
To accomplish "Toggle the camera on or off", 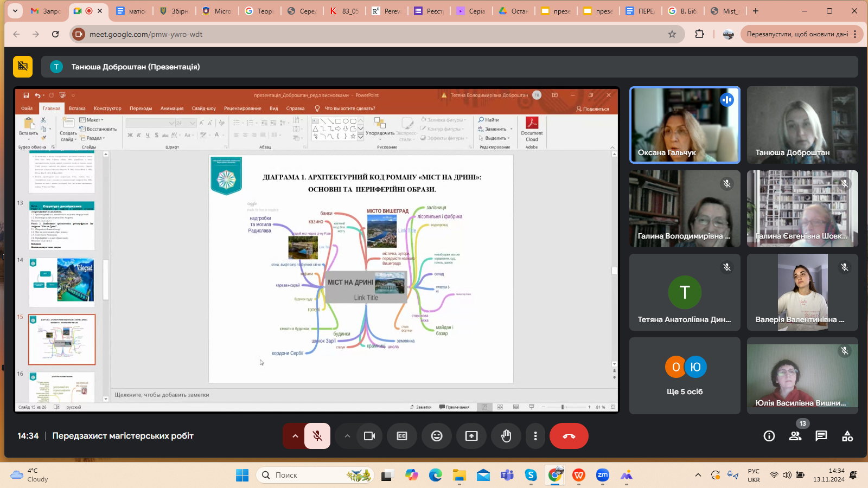I will coord(369,436).
